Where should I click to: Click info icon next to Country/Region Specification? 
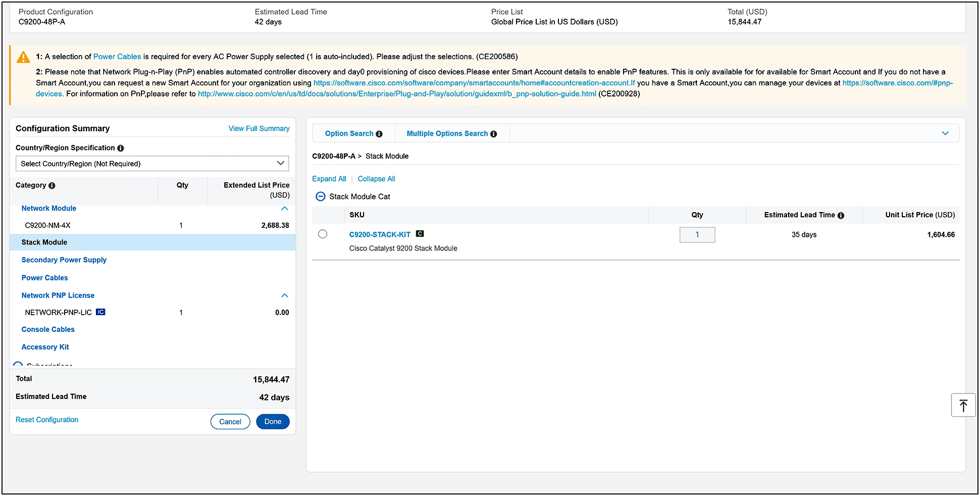(x=121, y=148)
